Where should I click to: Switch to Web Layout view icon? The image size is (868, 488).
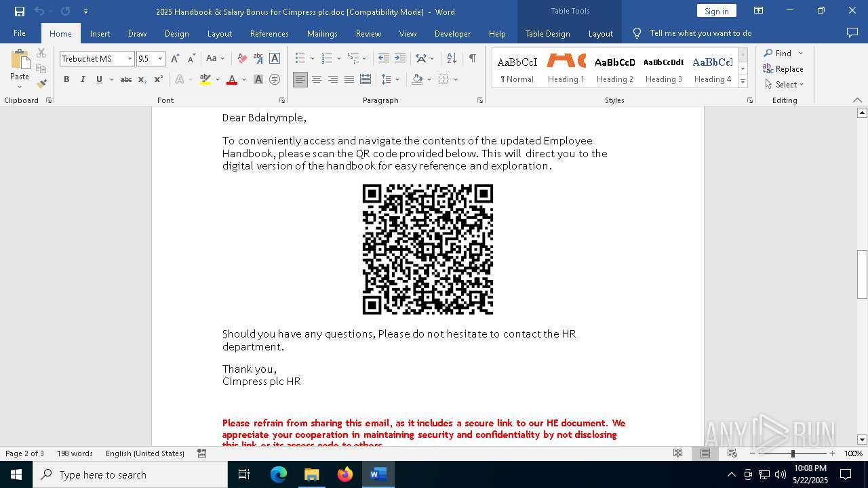tap(732, 453)
